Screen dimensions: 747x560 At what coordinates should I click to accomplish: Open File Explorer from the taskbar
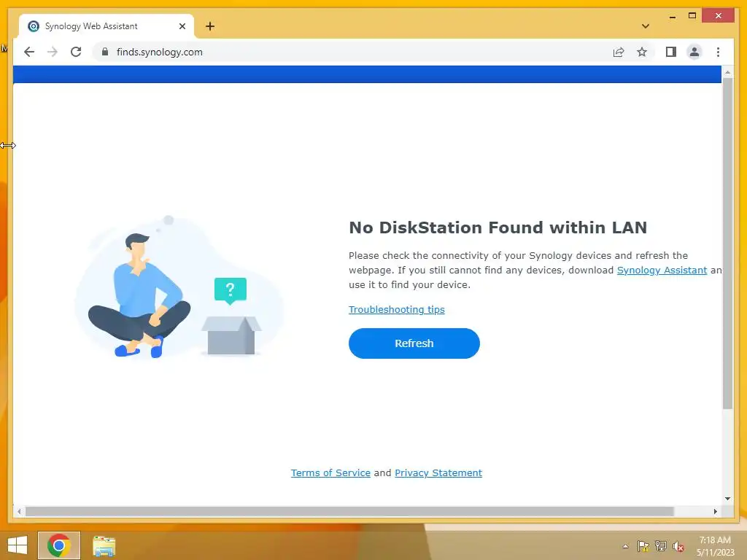point(104,545)
